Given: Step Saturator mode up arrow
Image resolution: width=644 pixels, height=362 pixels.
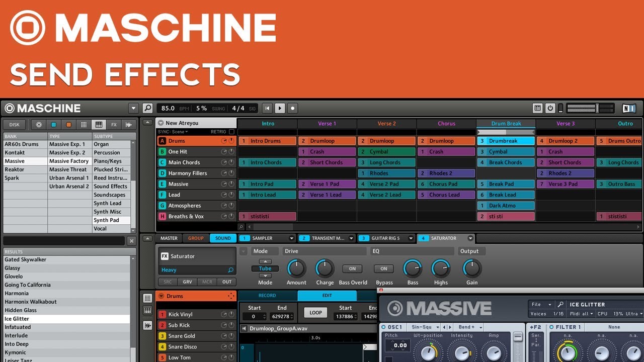Looking at the screenshot, I should click(x=265, y=262).
